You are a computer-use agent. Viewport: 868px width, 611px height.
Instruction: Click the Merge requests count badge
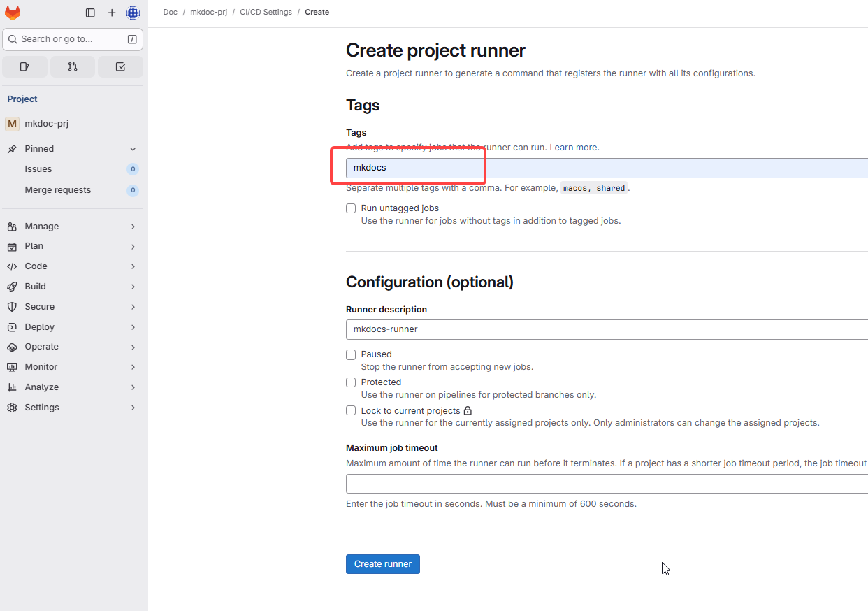[x=133, y=190]
